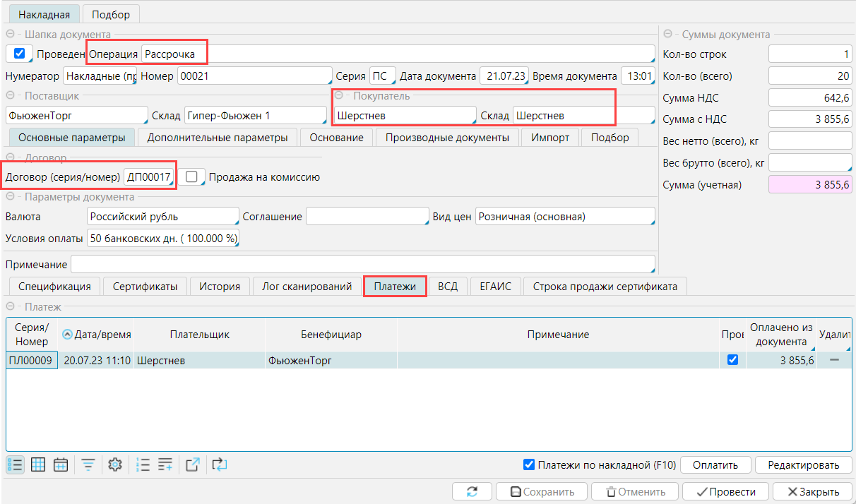Image resolution: width=856 pixels, height=504 pixels.
Task: Open the Вид цен dropdown
Action: pos(564,217)
